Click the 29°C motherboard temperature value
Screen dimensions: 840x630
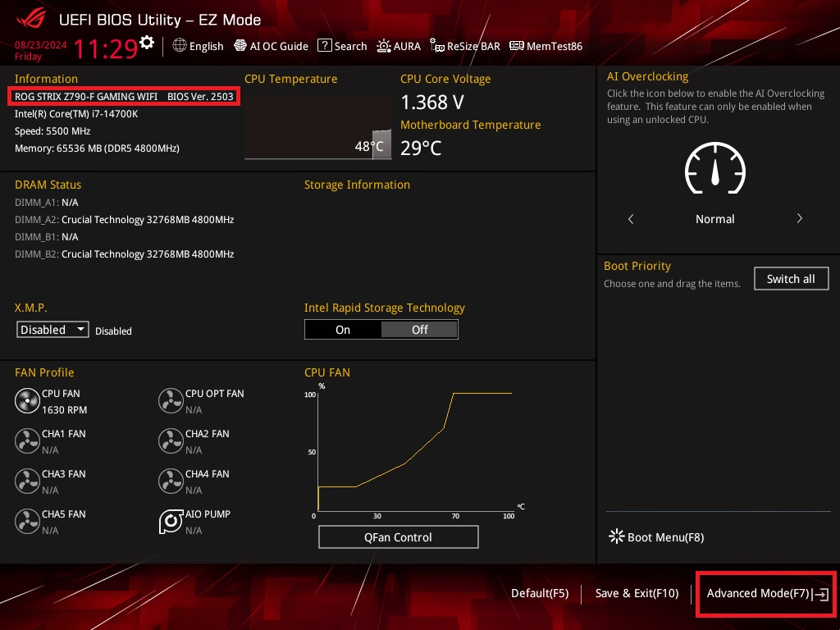click(421, 148)
